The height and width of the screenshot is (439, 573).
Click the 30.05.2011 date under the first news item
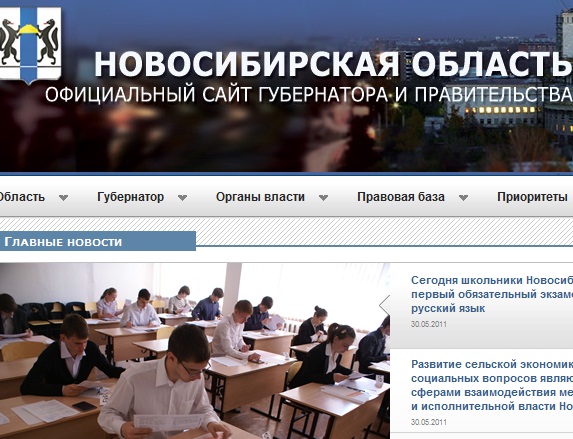(x=429, y=324)
